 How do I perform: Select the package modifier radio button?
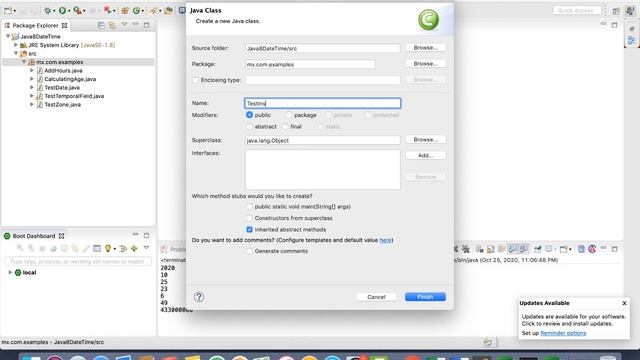(289, 115)
